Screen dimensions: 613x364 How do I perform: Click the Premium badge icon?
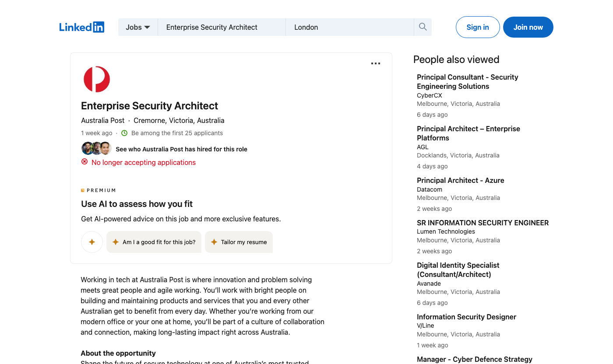[83, 190]
